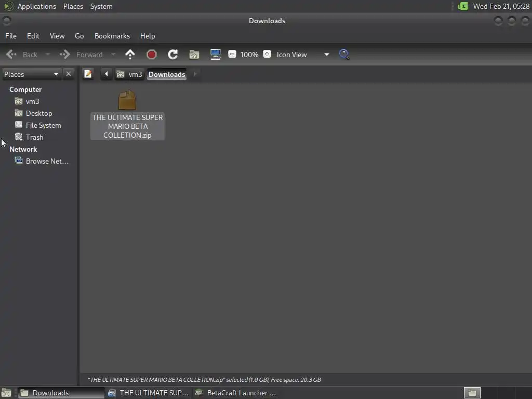
Task: Click the Show Desktop taskbar icon
Action: click(6, 393)
